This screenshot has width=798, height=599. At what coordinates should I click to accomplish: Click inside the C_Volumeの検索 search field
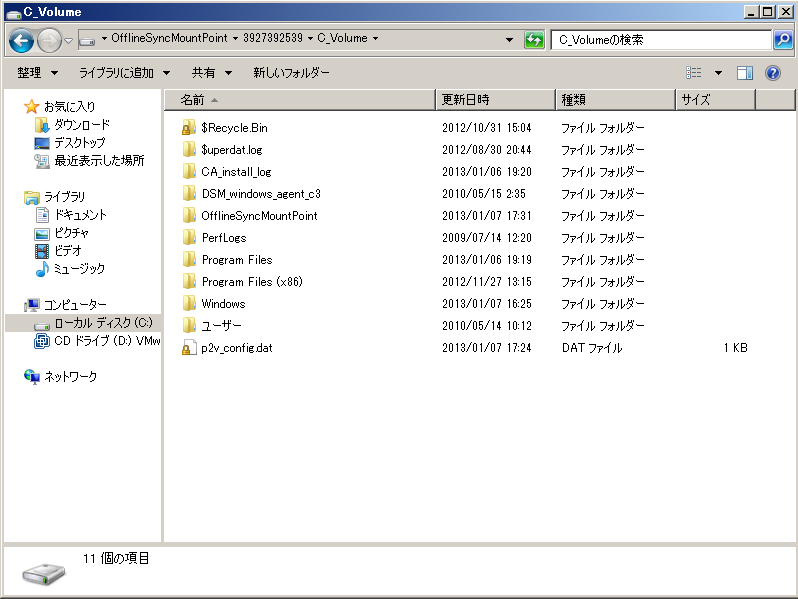(x=661, y=40)
